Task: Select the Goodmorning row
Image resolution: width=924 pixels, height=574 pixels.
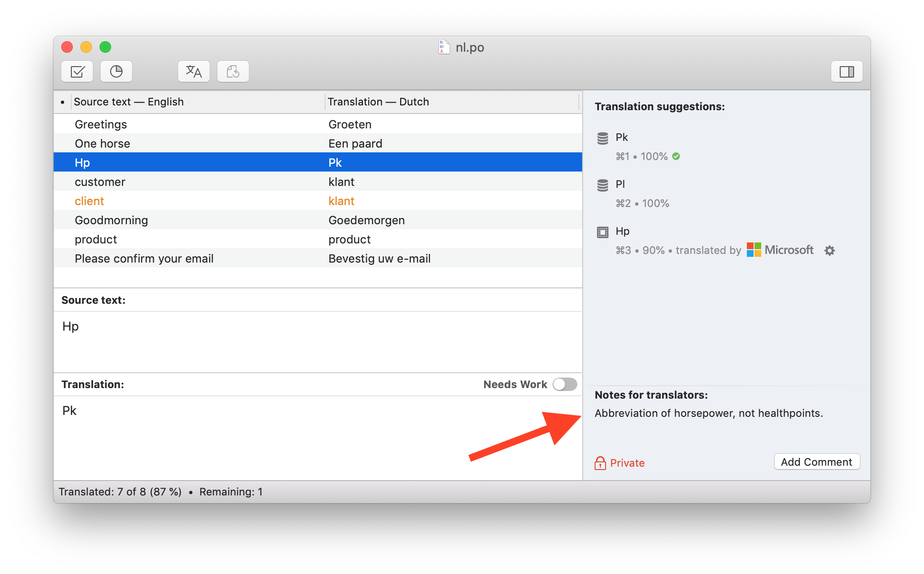Action: pos(318,220)
